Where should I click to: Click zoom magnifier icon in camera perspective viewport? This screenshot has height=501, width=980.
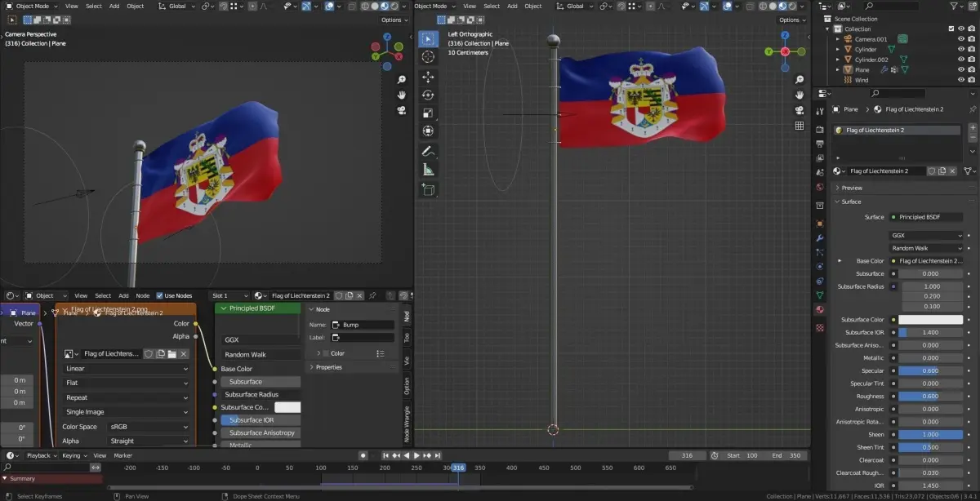pyautogui.click(x=402, y=80)
